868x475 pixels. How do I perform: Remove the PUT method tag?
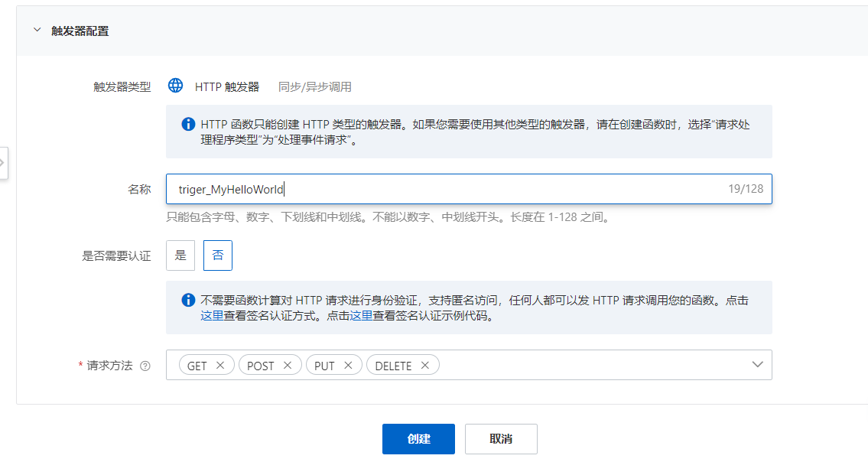[x=350, y=365]
